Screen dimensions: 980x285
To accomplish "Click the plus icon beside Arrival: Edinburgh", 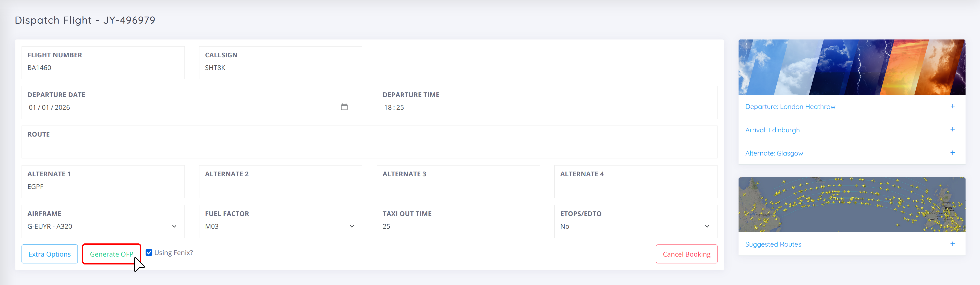I will click(x=952, y=129).
